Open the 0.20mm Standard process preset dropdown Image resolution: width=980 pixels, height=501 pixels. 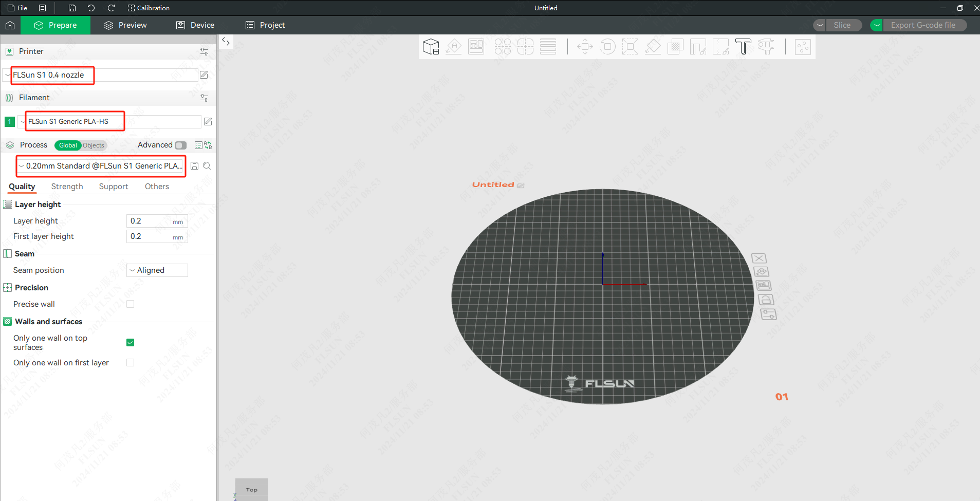coord(101,166)
